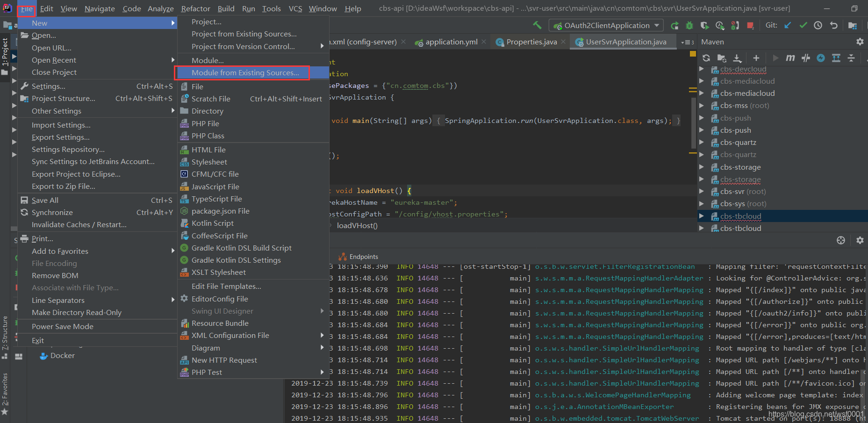Select Invalidate Caches / Restart entry
Image resolution: width=868 pixels, height=423 pixels.
click(x=97, y=224)
